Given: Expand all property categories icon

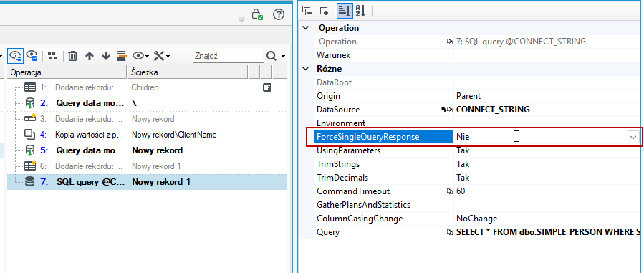Looking at the screenshot, I should (x=324, y=10).
